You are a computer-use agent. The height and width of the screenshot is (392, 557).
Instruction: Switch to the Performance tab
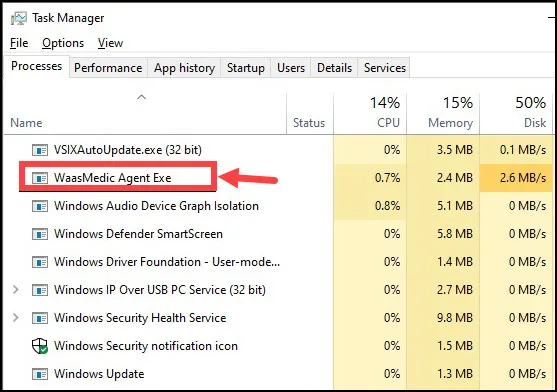(x=108, y=68)
